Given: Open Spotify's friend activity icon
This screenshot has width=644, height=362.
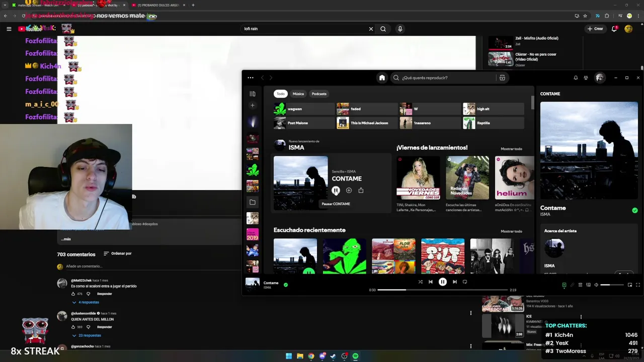Looking at the screenshot, I should pos(586,77).
